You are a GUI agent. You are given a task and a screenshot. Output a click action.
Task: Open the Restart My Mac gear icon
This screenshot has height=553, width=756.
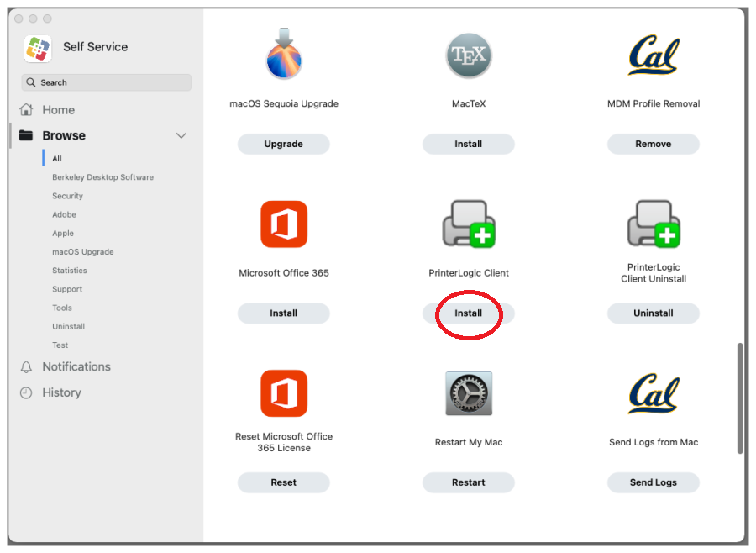[x=468, y=393]
